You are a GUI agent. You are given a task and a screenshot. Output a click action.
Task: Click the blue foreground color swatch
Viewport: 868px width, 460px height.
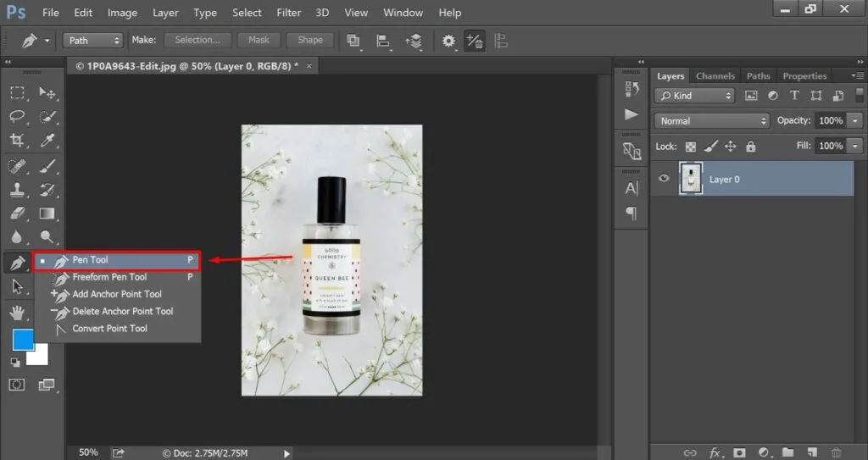pyautogui.click(x=23, y=341)
